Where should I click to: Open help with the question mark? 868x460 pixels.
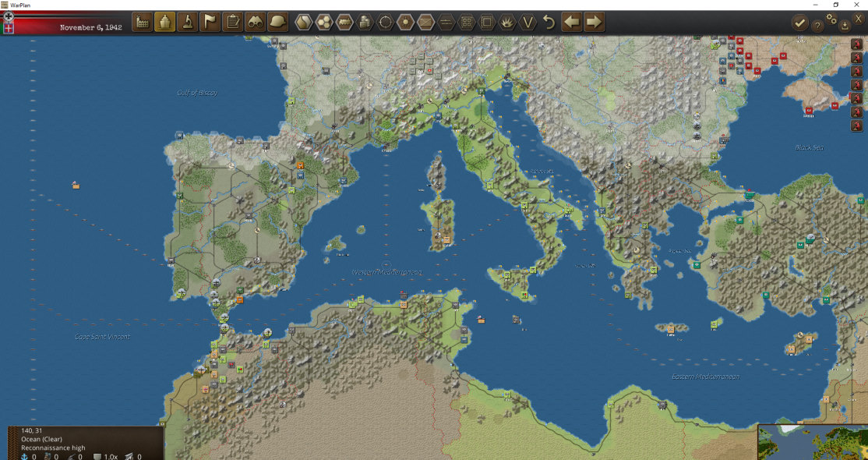pyautogui.click(x=817, y=25)
